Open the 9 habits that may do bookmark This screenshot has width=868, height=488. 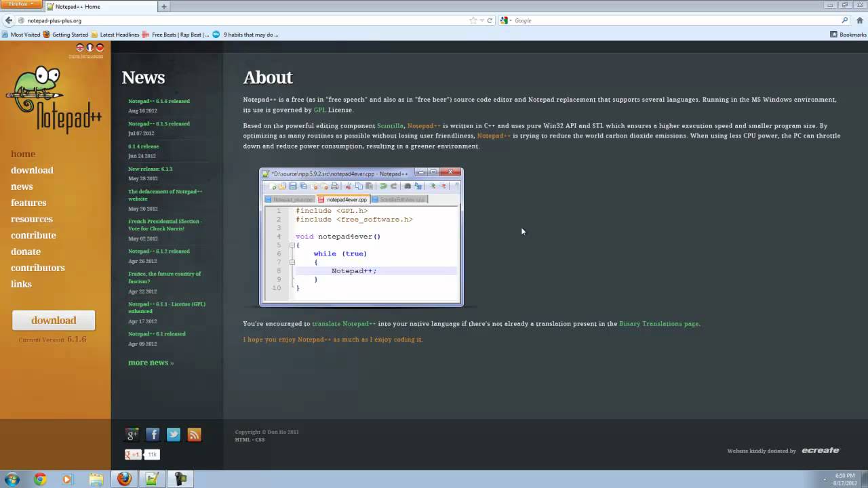pos(245,35)
